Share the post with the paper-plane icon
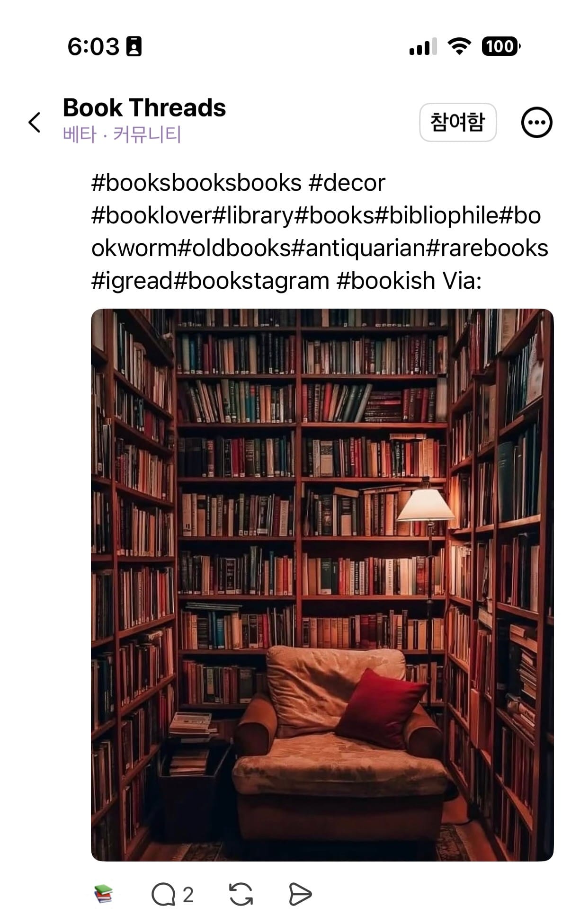Viewport: 571px width, 924px height. tap(300, 895)
